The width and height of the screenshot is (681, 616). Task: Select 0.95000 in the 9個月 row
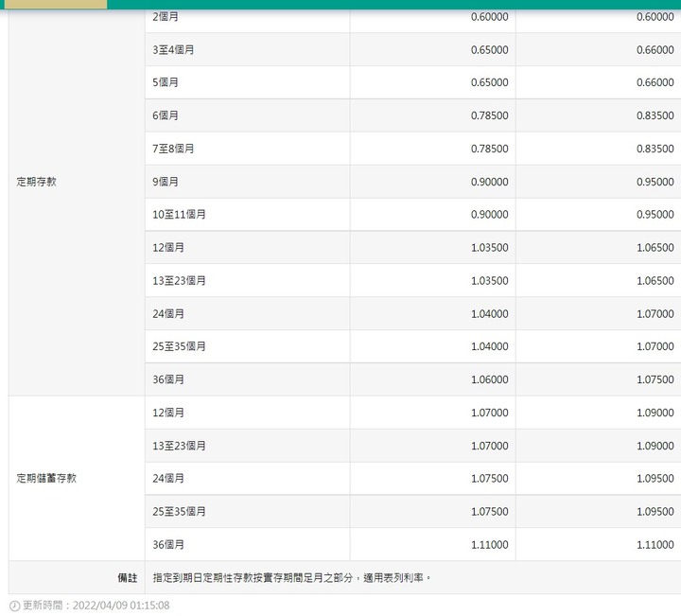(655, 182)
